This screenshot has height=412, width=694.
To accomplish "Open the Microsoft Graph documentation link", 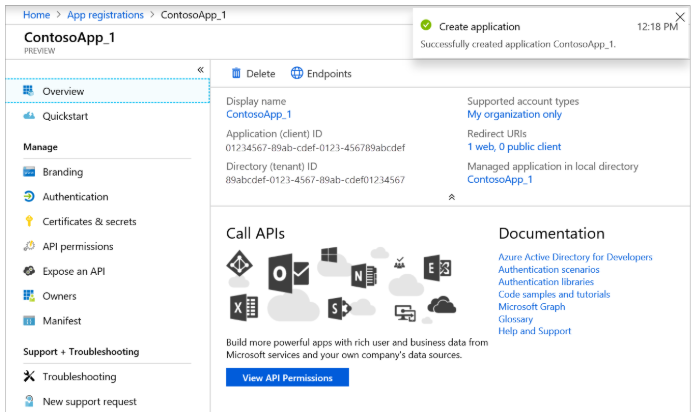I will tap(532, 306).
